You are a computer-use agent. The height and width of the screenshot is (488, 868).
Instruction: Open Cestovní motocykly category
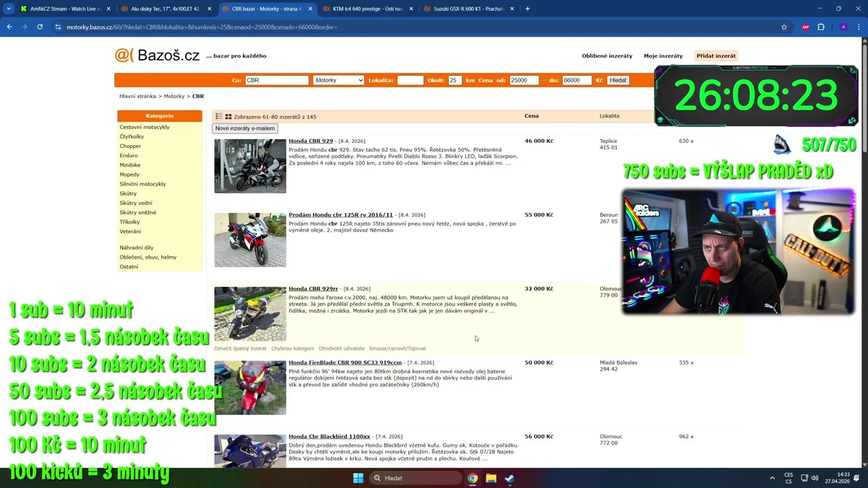coord(144,127)
